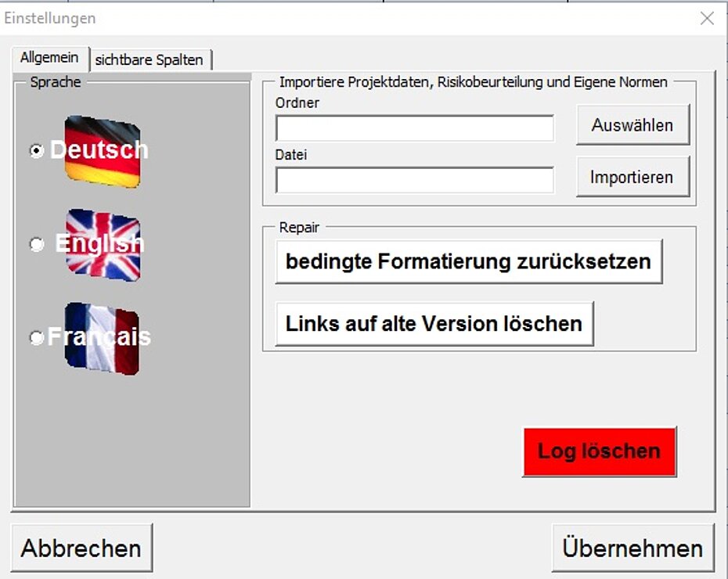Cancel settings via Abbrechen
This screenshot has width=728, height=579.
pyautogui.click(x=81, y=547)
